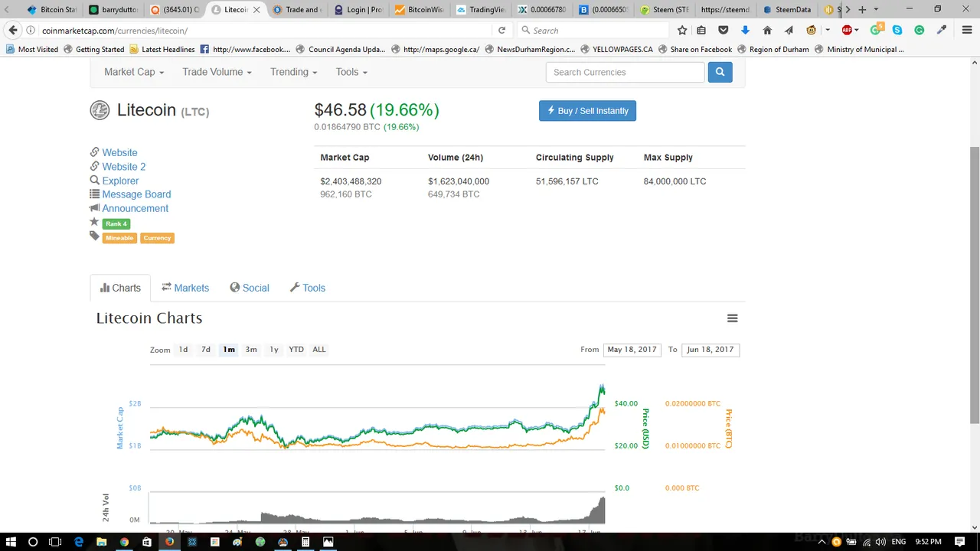Viewport: 980px width, 551px height.
Task: Expand the Market Cap dropdown
Action: tap(134, 72)
